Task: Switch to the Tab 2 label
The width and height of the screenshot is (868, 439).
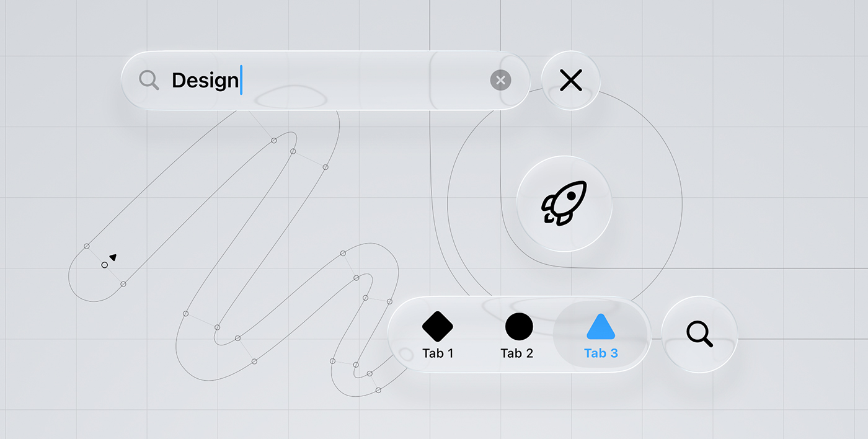Action: (517, 353)
